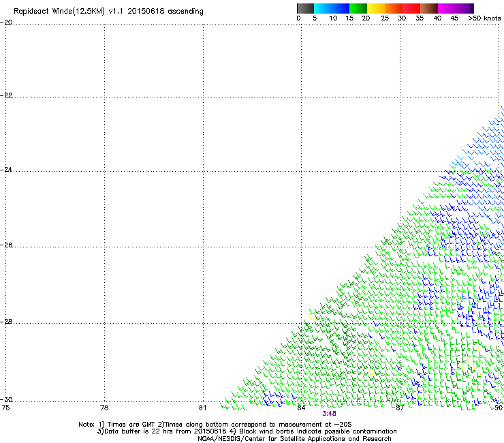Click the NOAA/NESDIS credit line

[294, 439]
